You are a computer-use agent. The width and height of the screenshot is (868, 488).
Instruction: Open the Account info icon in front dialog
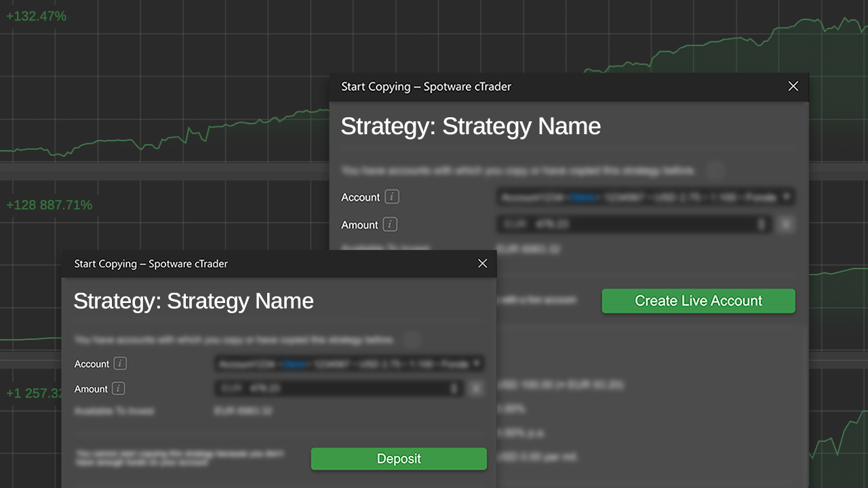(x=120, y=364)
